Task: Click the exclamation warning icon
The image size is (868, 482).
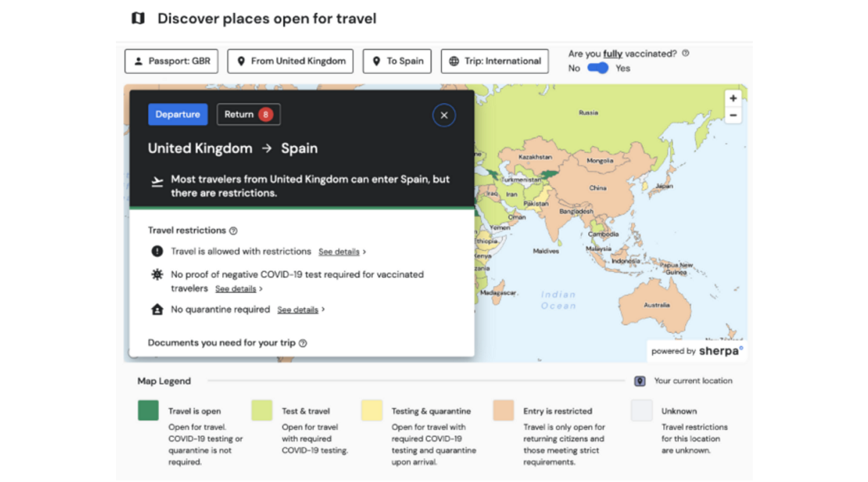Action: [x=157, y=251]
